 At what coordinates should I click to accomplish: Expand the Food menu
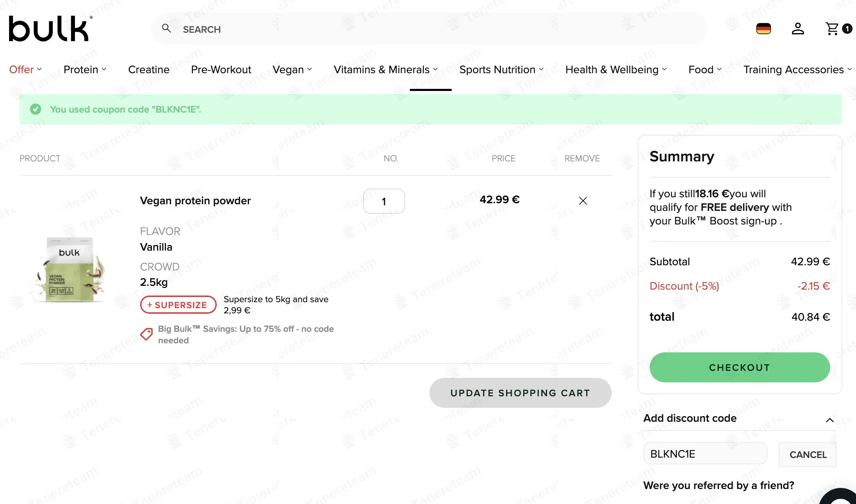point(705,69)
